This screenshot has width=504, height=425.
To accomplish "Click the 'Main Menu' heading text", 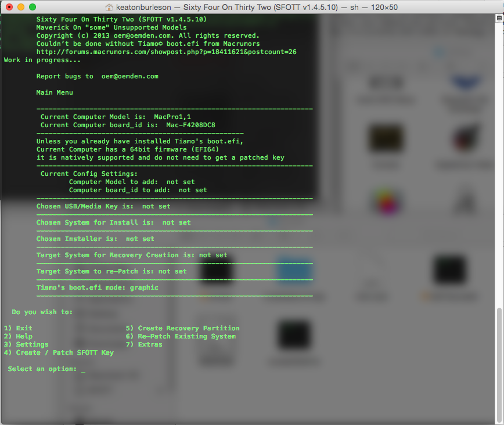I will (55, 92).
